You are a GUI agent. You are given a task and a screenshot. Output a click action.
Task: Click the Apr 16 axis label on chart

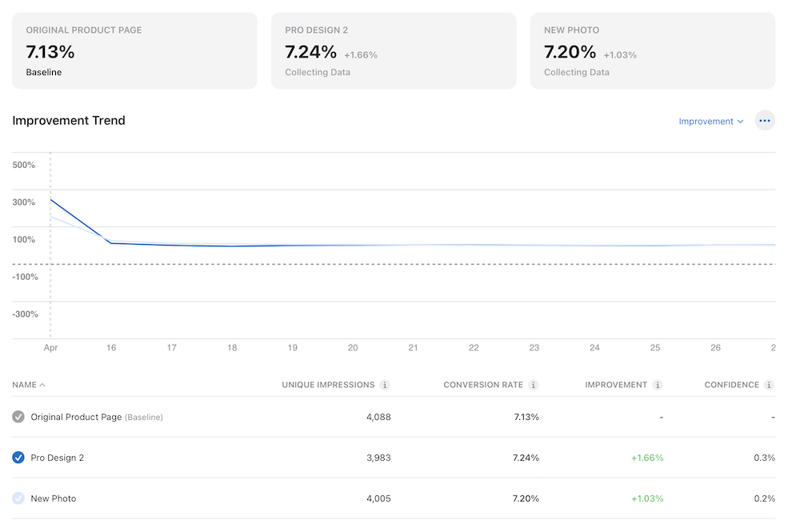click(x=111, y=347)
